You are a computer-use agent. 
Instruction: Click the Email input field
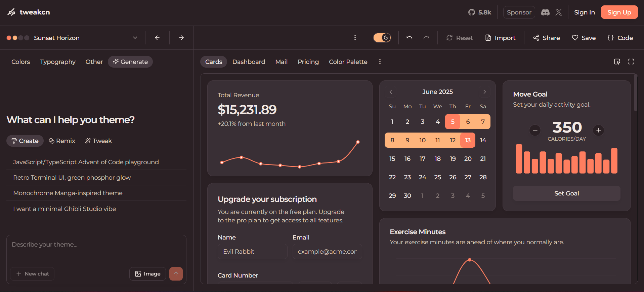point(327,252)
